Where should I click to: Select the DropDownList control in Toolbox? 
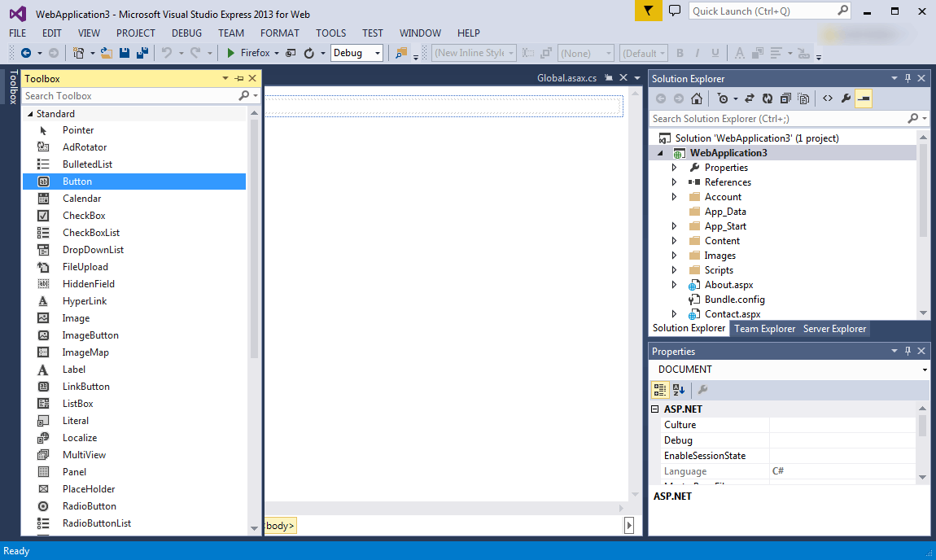(x=134, y=250)
